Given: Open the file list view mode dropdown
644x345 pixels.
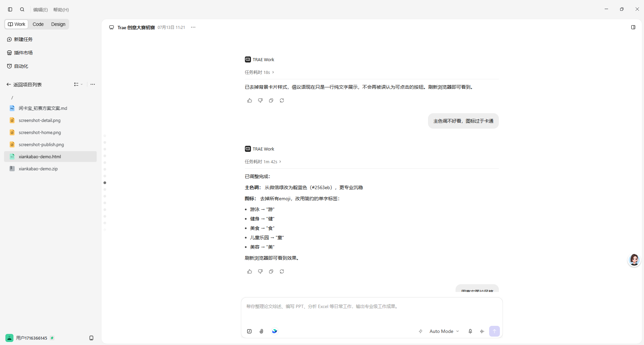Looking at the screenshot, I should coord(78,84).
